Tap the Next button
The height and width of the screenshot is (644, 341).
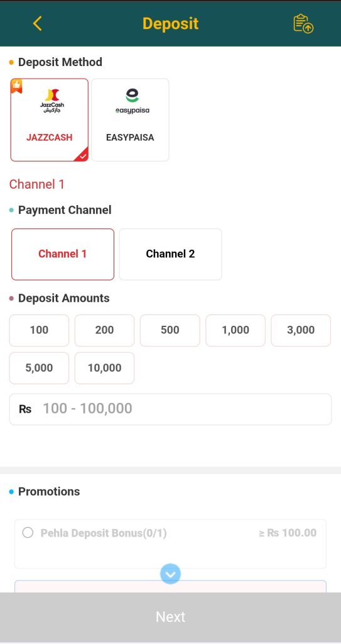click(x=170, y=617)
